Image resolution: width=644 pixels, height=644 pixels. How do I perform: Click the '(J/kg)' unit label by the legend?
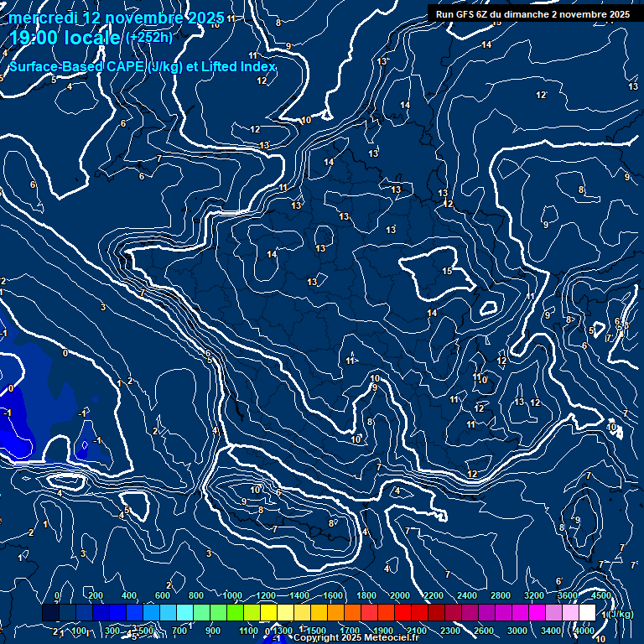click(x=621, y=614)
